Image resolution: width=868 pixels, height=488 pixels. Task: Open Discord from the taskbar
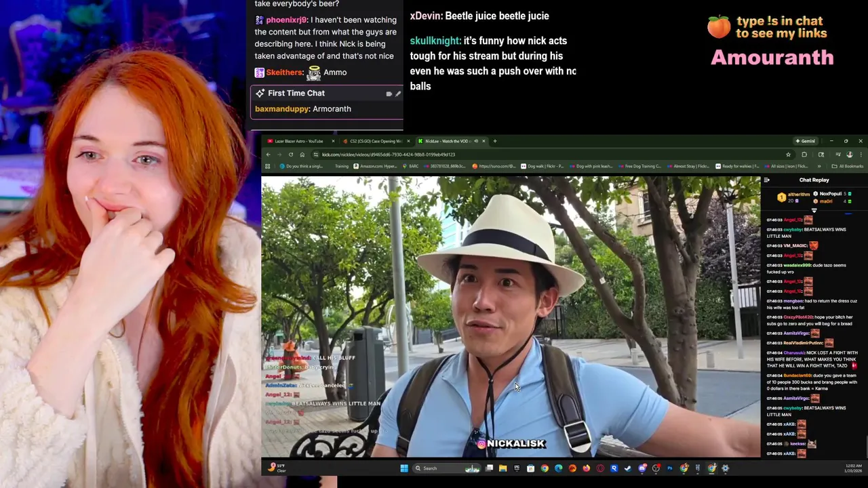pos(642,468)
